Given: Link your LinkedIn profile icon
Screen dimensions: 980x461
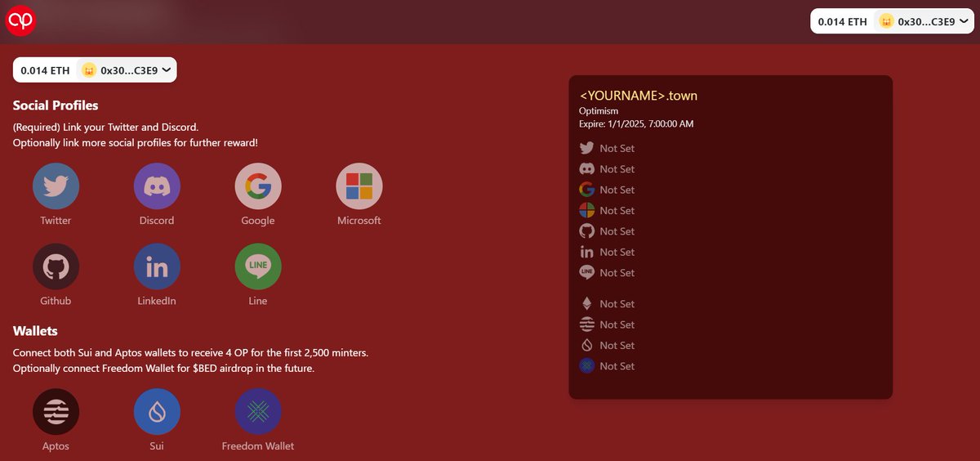Looking at the screenshot, I should [157, 266].
